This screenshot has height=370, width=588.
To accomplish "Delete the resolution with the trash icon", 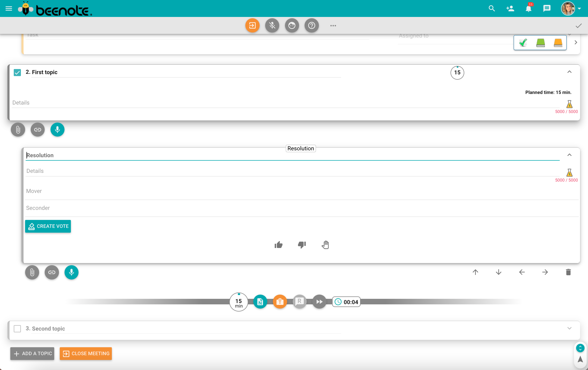I will [x=568, y=272].
